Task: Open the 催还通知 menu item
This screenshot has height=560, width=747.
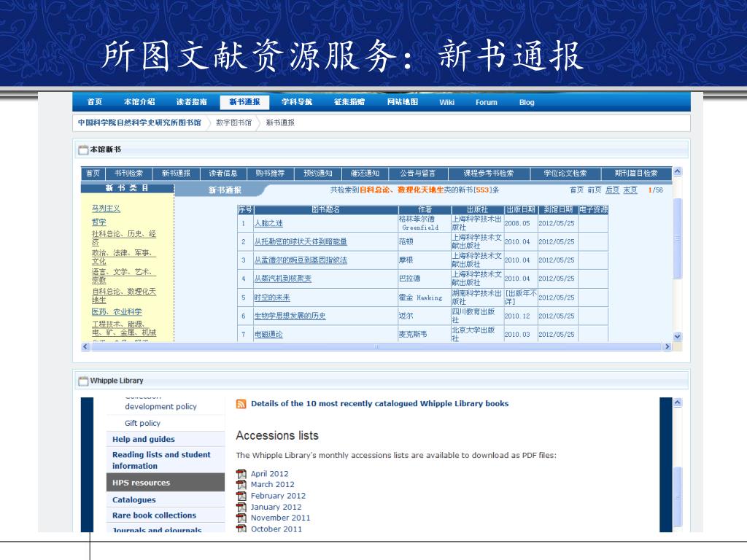Action: tap(365, 174)
